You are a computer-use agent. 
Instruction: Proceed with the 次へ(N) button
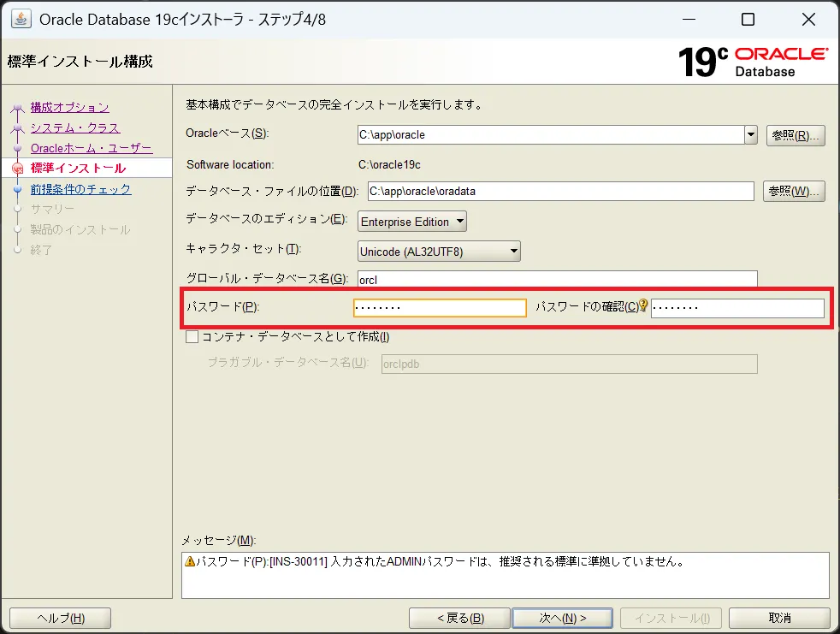pyautogui.click(x=563, y=618)
